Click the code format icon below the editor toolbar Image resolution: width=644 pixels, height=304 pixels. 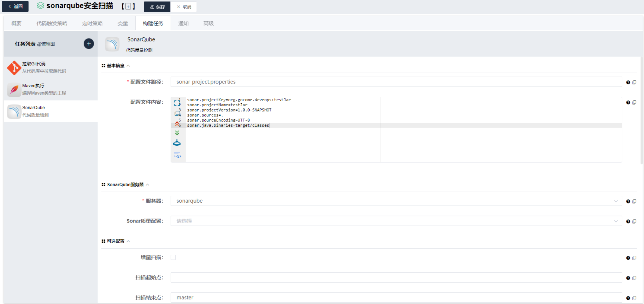click(177, 155)
